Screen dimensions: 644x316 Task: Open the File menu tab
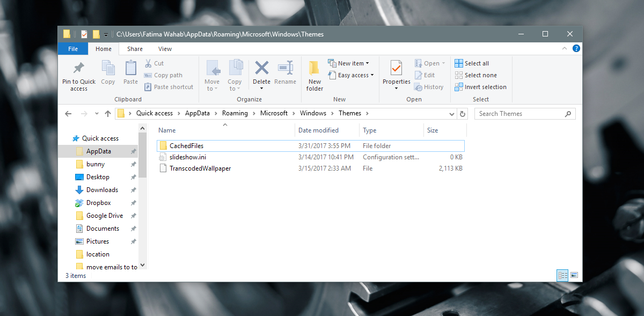pyautogui.click(x=73, y=49)
